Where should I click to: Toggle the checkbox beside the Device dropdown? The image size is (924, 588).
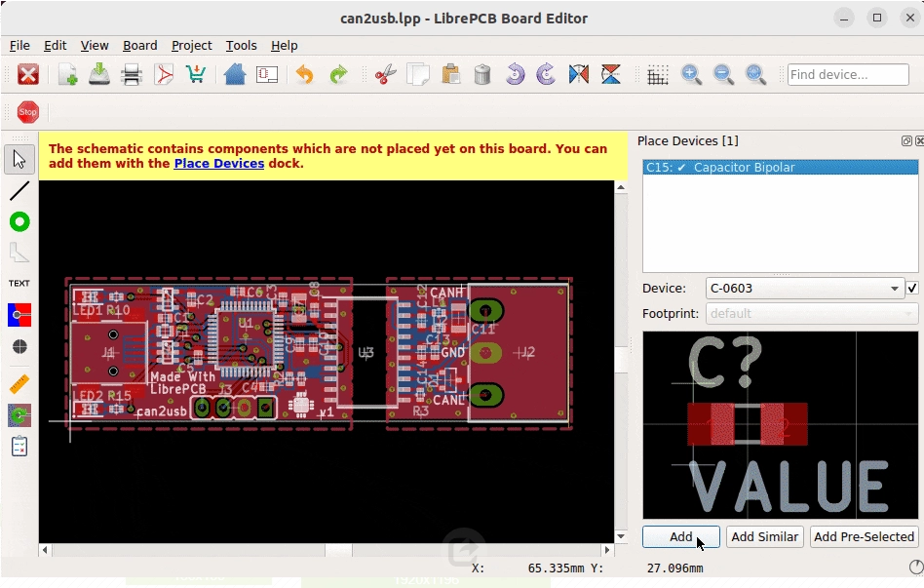pyautogui.click(x=912, y=288)
